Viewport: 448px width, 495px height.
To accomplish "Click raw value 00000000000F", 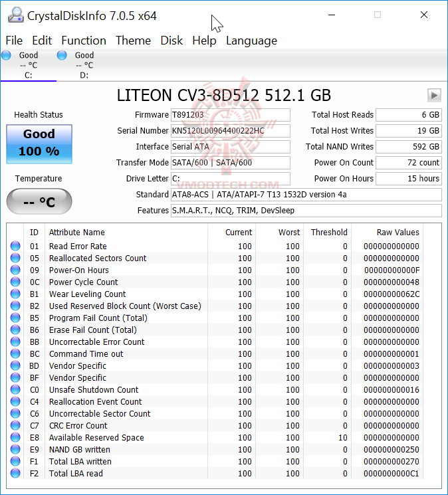I will pyautogui.click(x=392, y=270).
